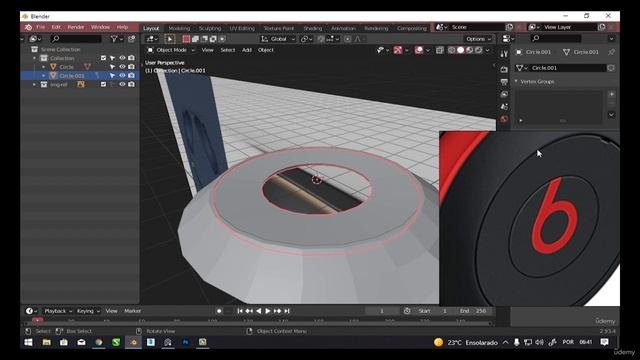The image size is (640, 360).
Task: Open the File menu
Action: 40,27
